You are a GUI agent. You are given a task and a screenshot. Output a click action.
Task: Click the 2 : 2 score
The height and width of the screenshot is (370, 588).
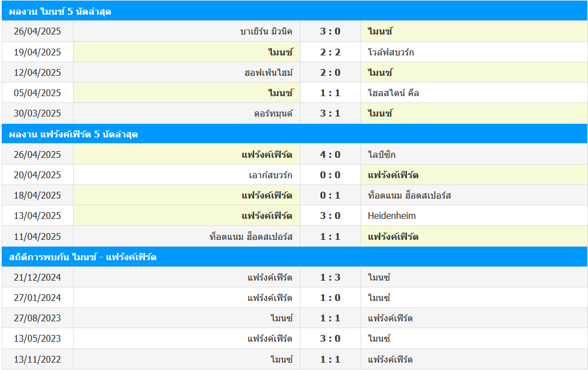tap(330, 52)
